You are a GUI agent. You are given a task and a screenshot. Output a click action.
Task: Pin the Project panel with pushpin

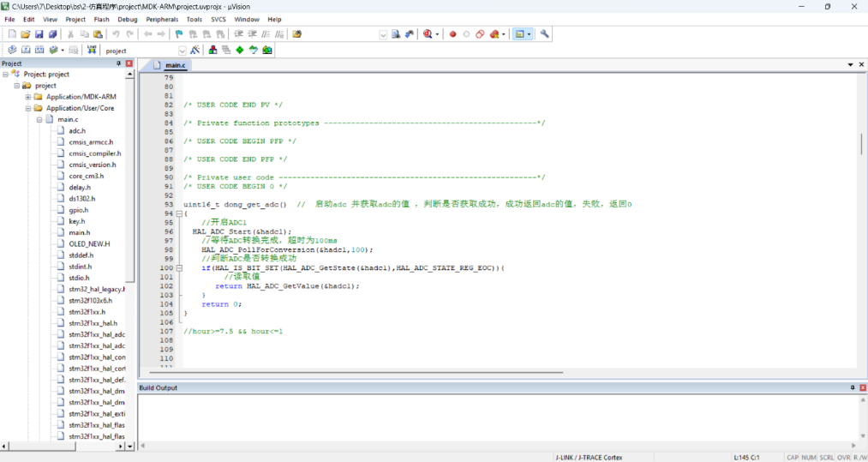point(119,63)
